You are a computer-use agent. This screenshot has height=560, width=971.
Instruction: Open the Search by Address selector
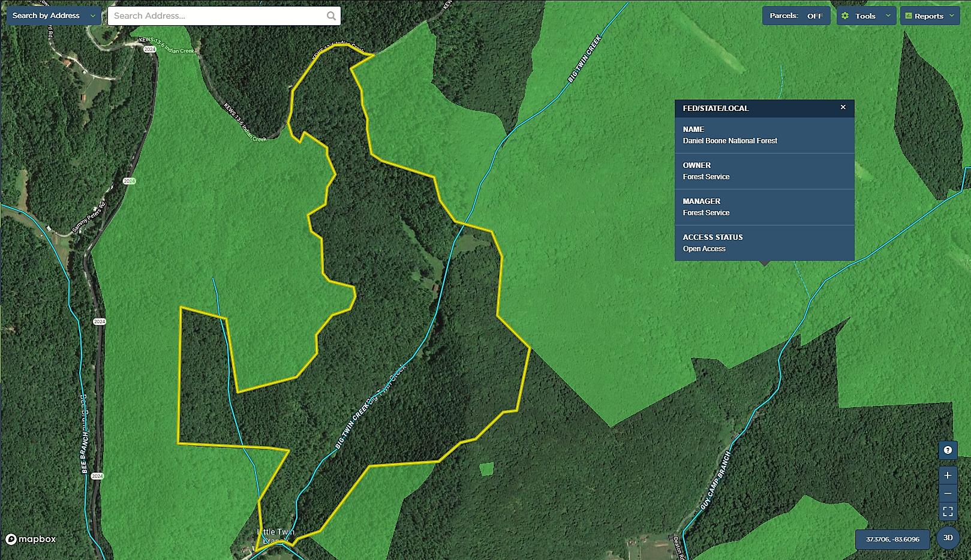coord(53,16)
